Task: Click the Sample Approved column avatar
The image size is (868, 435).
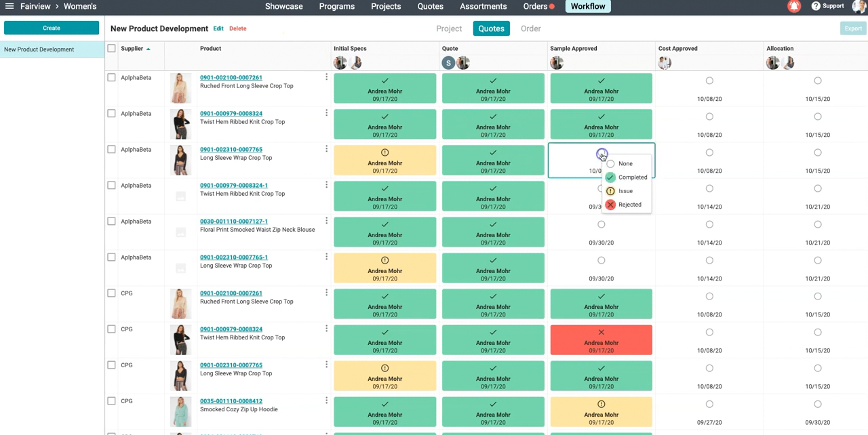Action: pyautogui.click(x=557, y=63)
